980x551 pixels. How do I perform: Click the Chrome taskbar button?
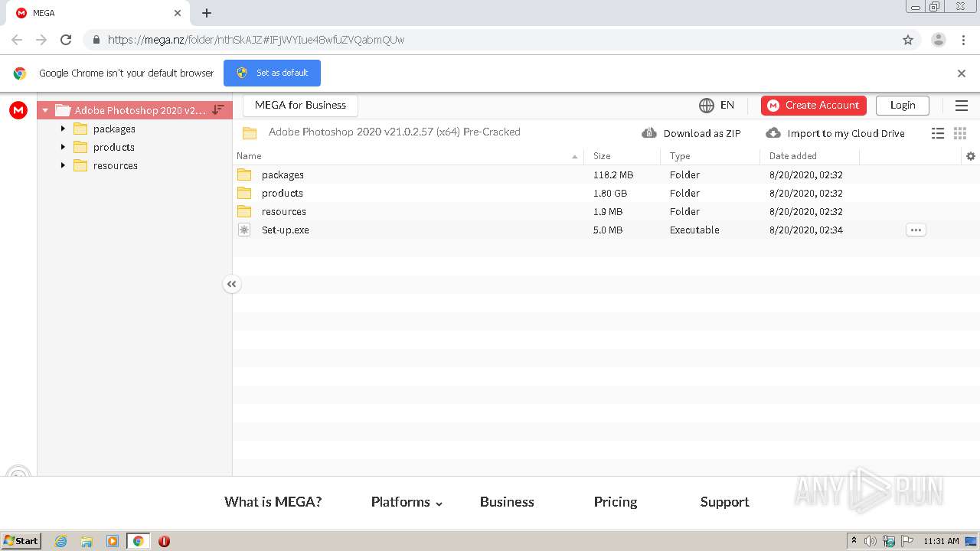[138, 541]
